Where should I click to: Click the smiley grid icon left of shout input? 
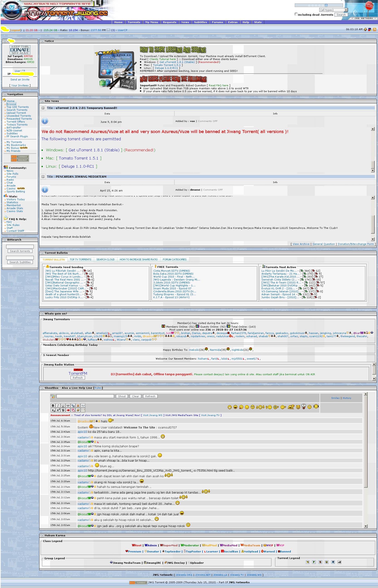click(53, 396)
